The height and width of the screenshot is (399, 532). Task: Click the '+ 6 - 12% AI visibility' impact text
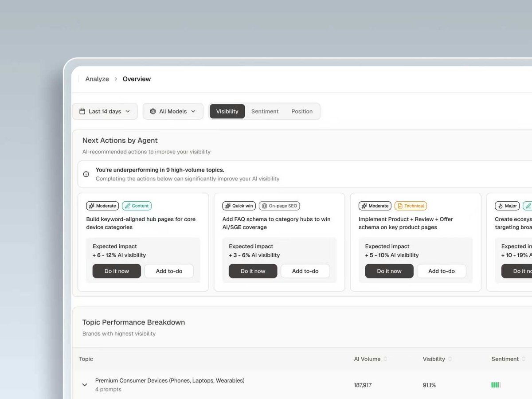click(x=119, y=255)
